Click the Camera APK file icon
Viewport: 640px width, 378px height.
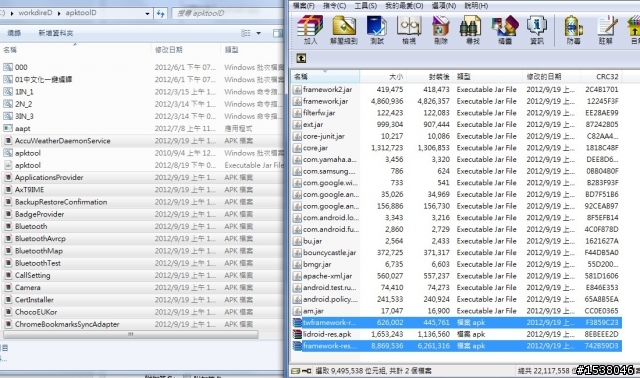click(8, 287)
